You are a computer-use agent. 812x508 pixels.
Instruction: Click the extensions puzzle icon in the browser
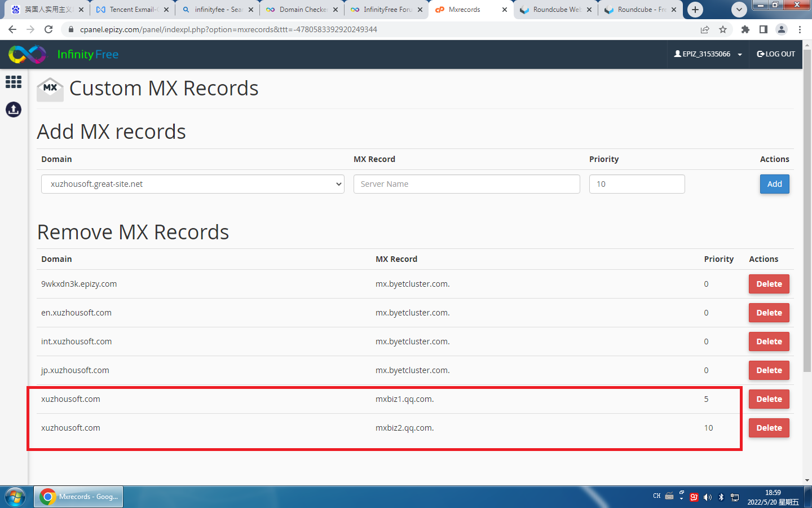[745, 29]
